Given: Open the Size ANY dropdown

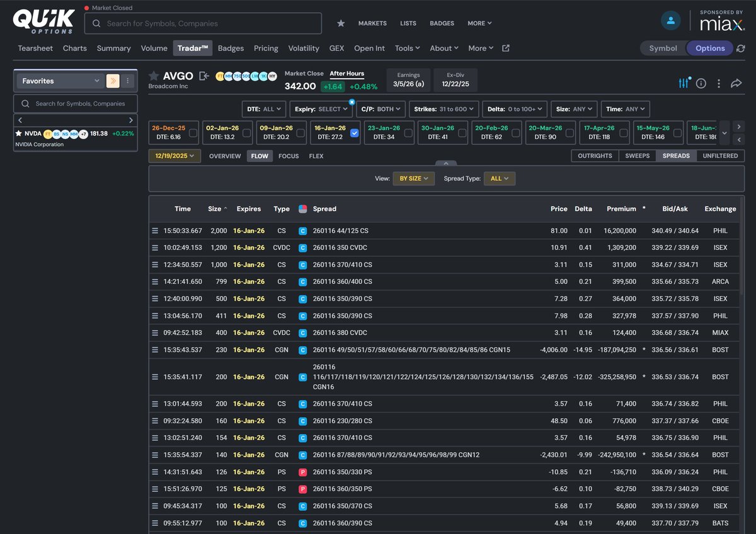Looking at the screenshot, I should click(x=573, y=109).
